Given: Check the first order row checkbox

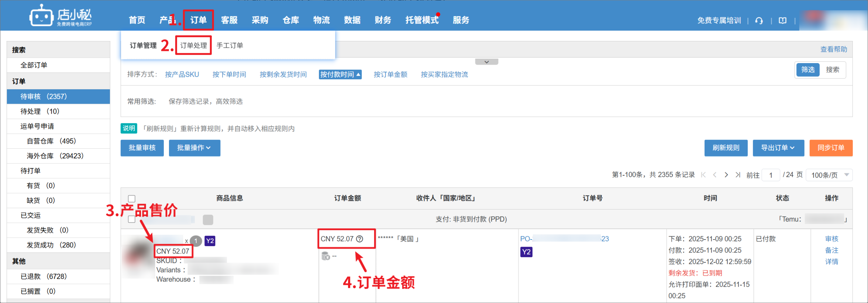Looking at the screenshot, I should (132, 219).
